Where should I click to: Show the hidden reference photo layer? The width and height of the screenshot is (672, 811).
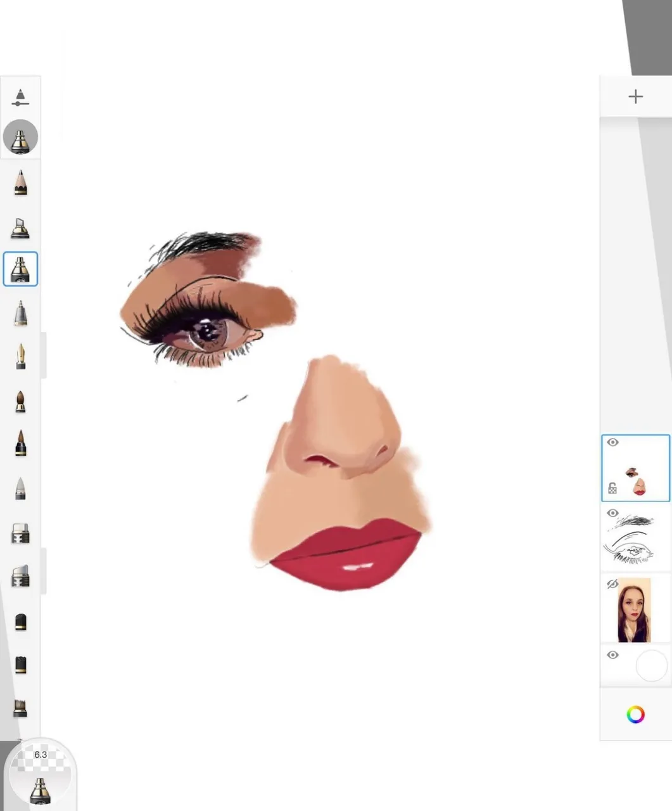[612, 584]
